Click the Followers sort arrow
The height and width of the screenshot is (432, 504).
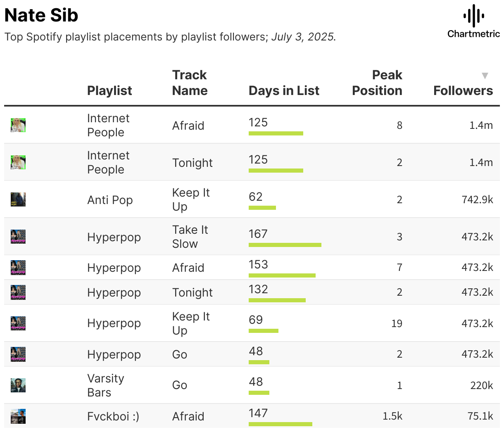click(485, 76)
